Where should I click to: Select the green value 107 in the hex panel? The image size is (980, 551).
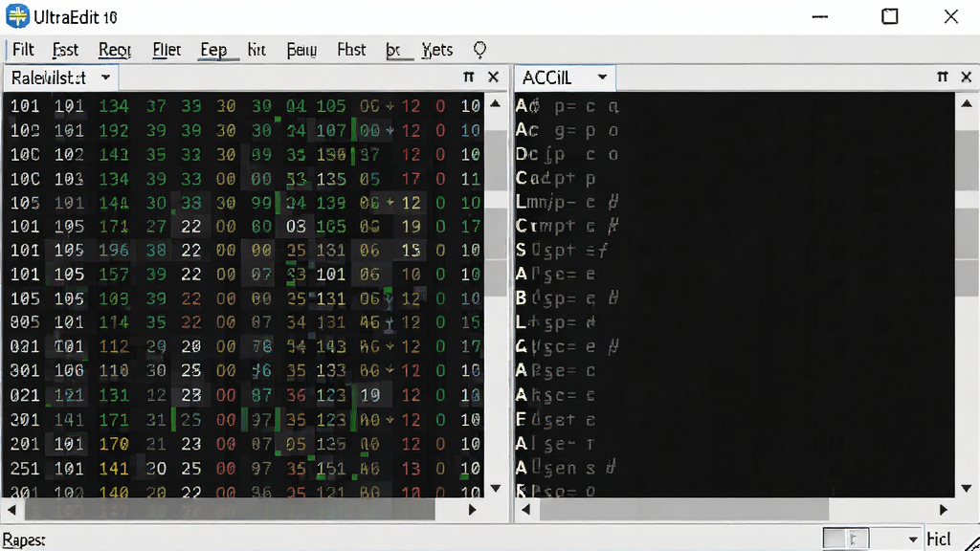tap(331, 130)
